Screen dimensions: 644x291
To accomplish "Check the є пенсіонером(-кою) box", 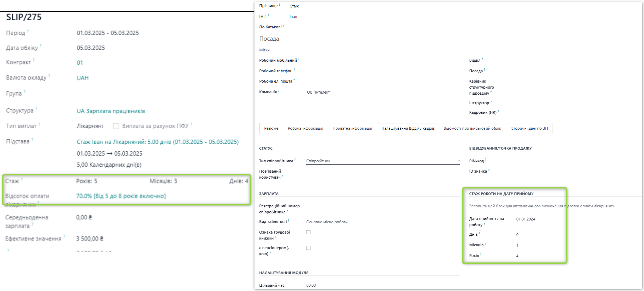I will (x=308, y=248).
